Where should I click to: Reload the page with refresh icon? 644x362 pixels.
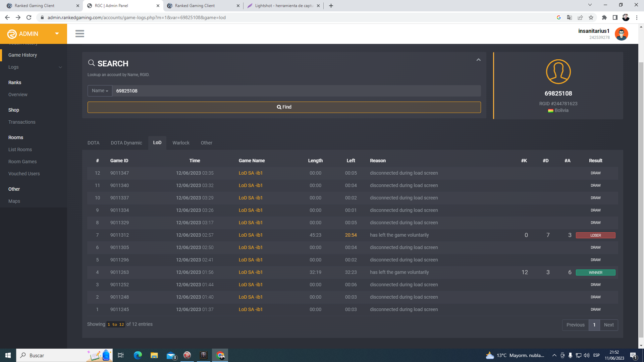coord(29,17)
